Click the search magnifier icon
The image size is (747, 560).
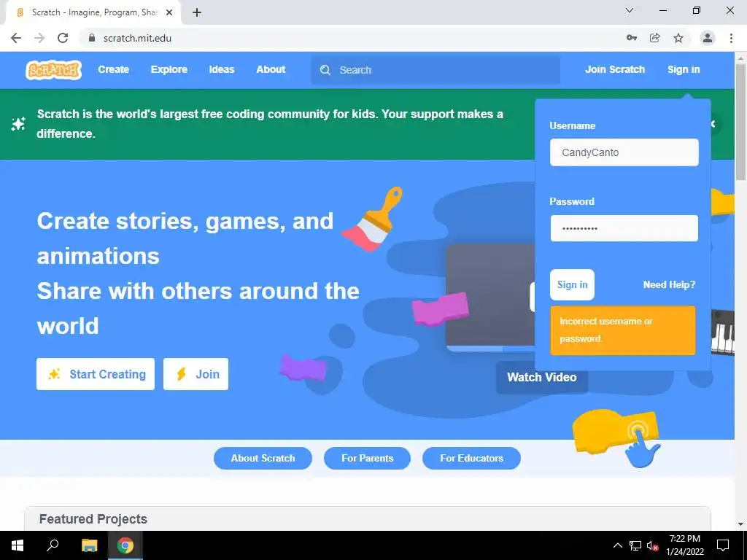point(325,70)
